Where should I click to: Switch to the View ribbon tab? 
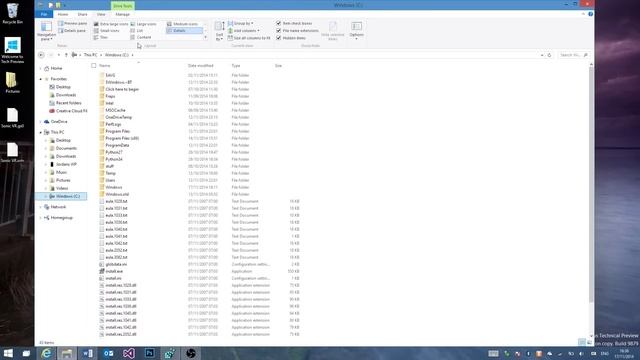point(101,14)
